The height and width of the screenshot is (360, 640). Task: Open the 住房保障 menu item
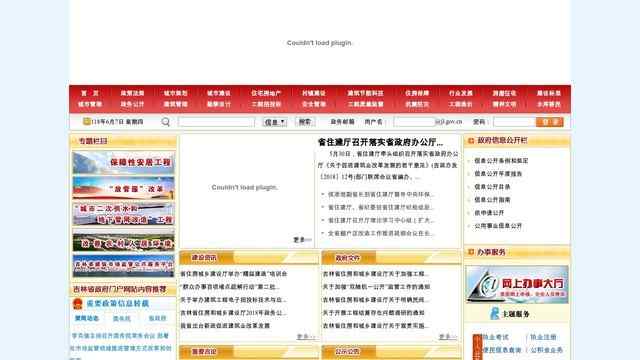[417, 93]
